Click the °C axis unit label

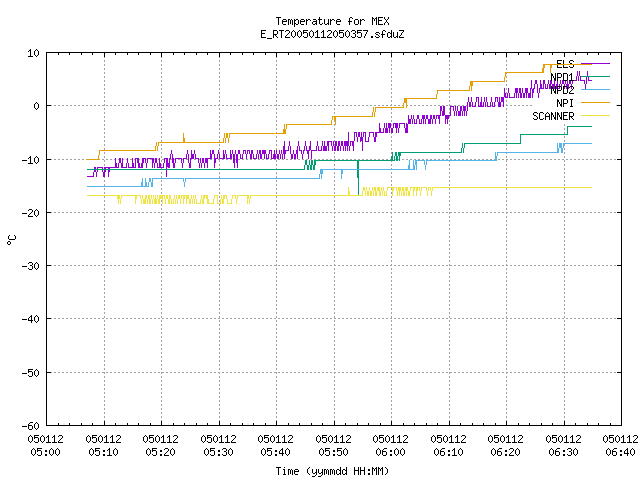point(11,240)
